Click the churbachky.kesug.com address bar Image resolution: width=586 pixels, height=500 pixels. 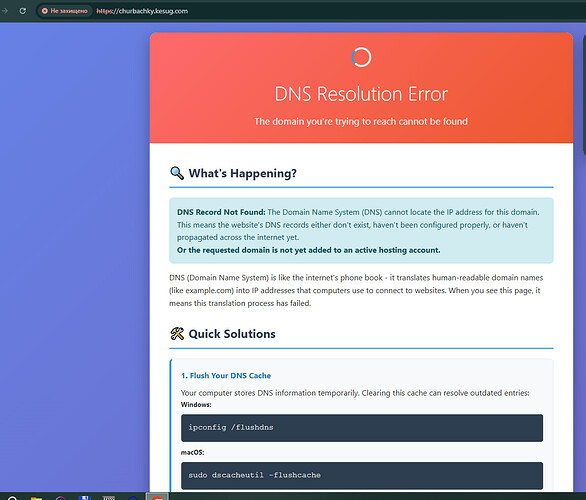pyautogui.click(x=142, y=11)
